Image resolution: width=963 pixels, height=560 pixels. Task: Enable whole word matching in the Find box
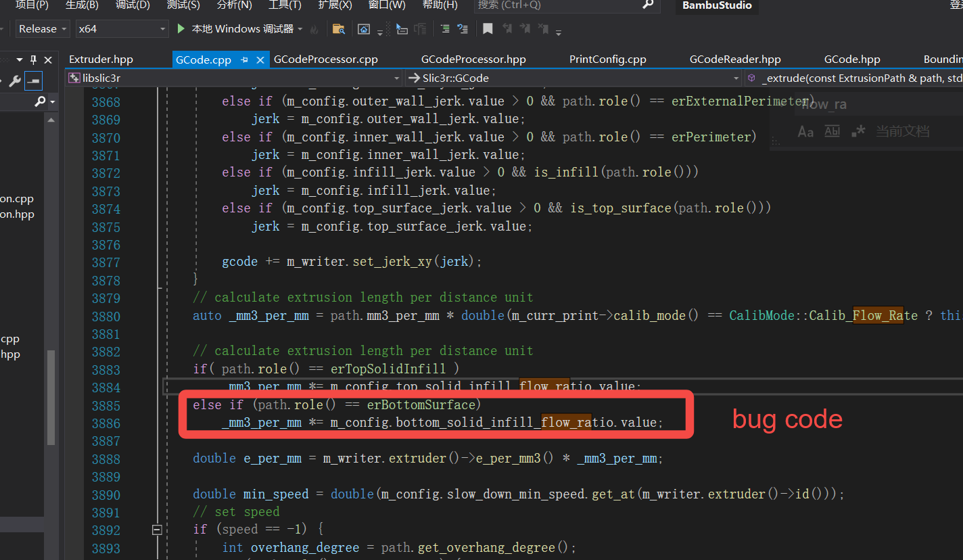coord(832,131)
